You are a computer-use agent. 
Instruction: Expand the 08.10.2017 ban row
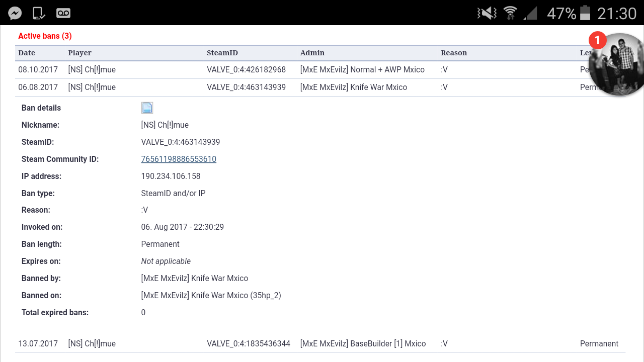point(320,70)
